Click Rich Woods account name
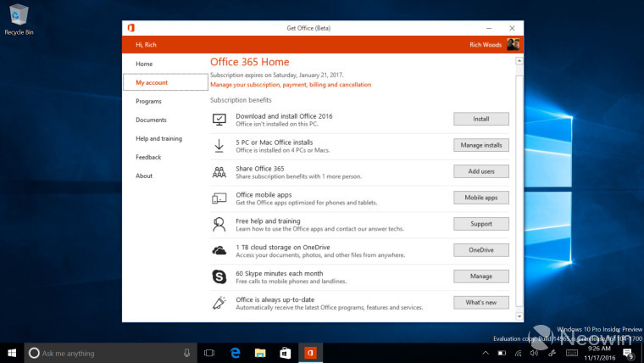 (x=486, y=44)
